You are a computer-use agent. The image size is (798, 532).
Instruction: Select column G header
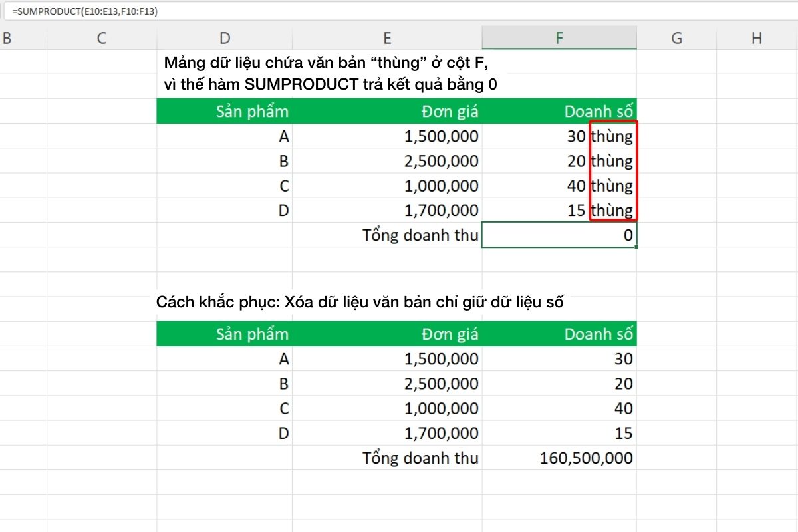[x=676, y=38]
